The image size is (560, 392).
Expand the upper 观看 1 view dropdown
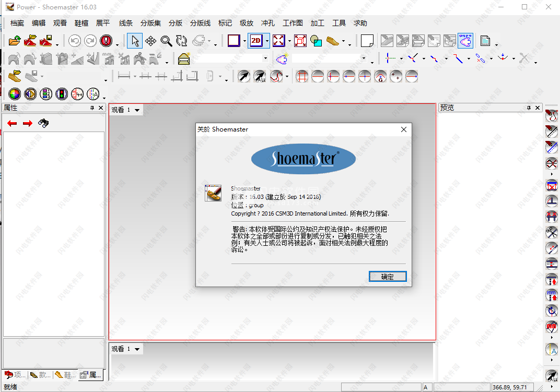pyautogui.click(x=137, y=110)
